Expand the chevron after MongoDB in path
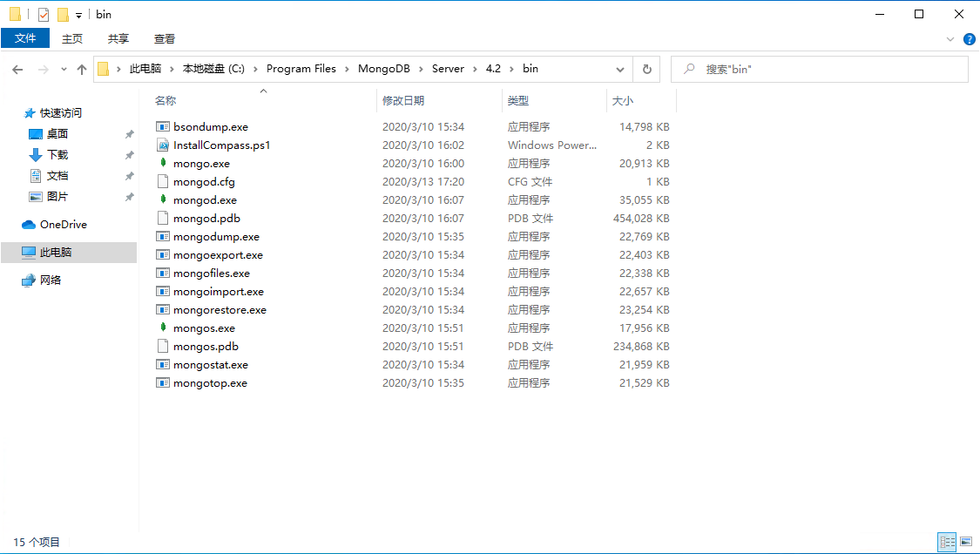 pos(422,70)
